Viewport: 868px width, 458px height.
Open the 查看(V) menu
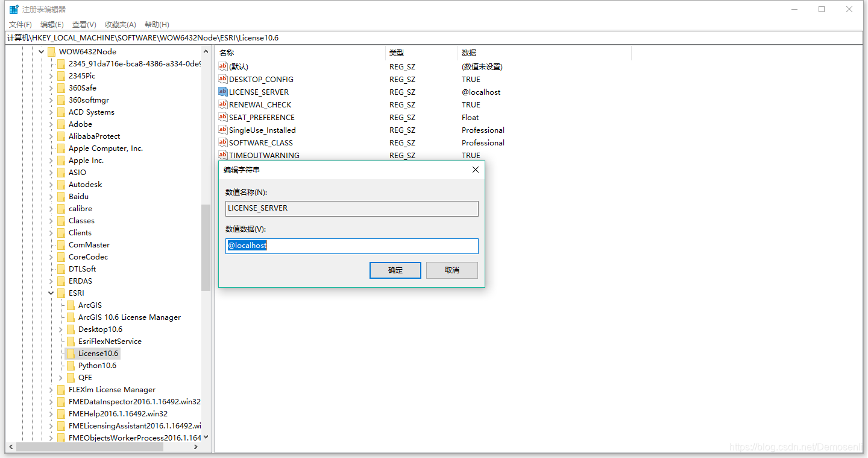(x=84, y=25)
